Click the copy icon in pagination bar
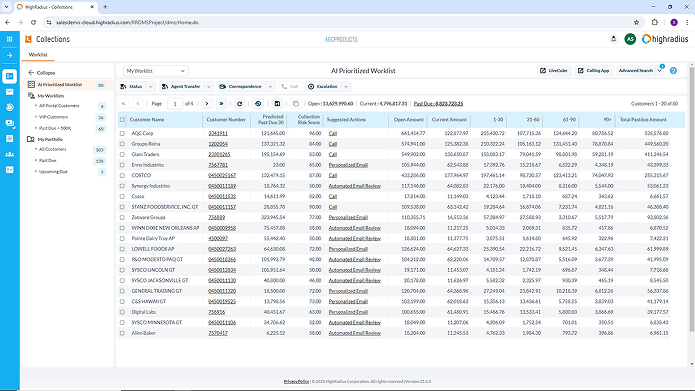Viewport: 695px width, 391px height. point(296,104)
